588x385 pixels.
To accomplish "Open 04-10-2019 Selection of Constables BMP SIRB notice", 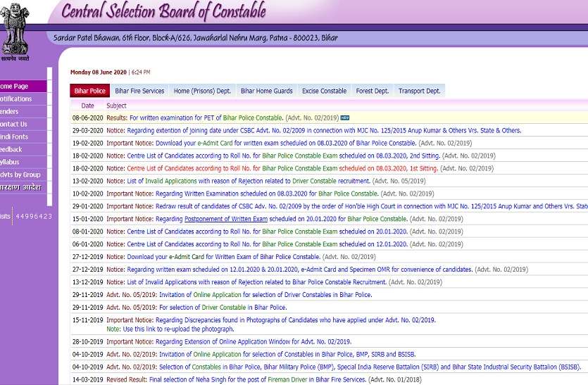I will point(370,367).
